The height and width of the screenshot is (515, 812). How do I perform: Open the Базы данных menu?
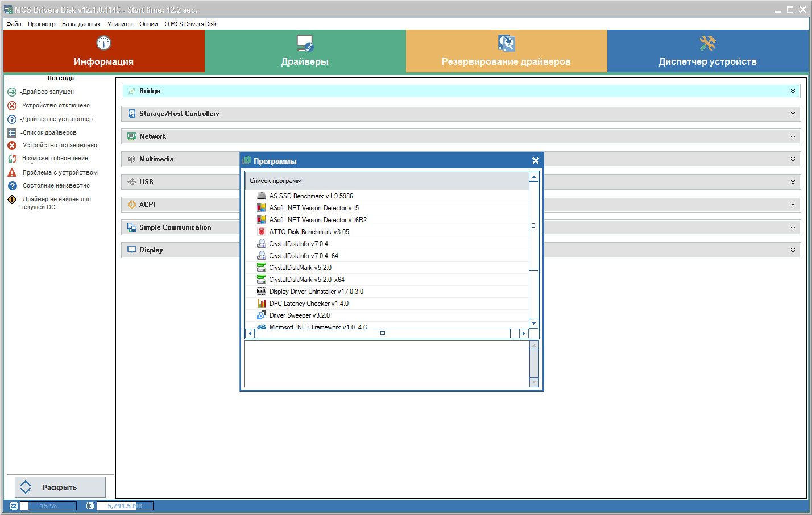coord(81,24)
